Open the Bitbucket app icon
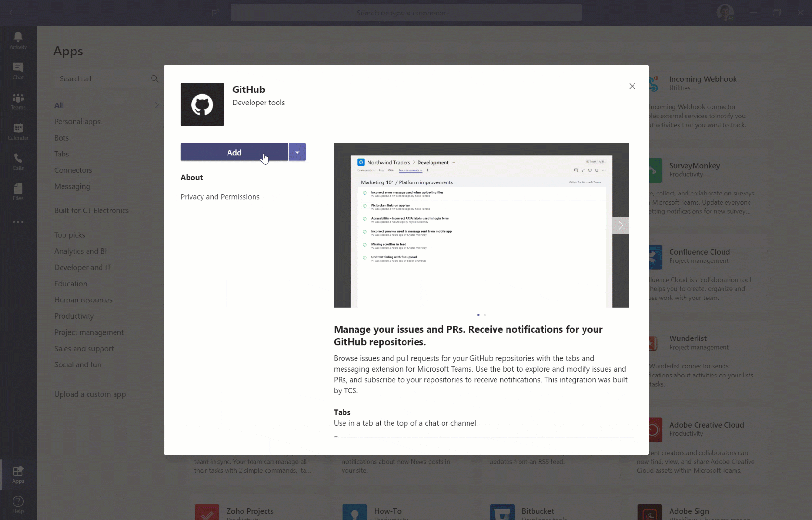The width and height of the screenshot is (812, 520). click(502, 512)
